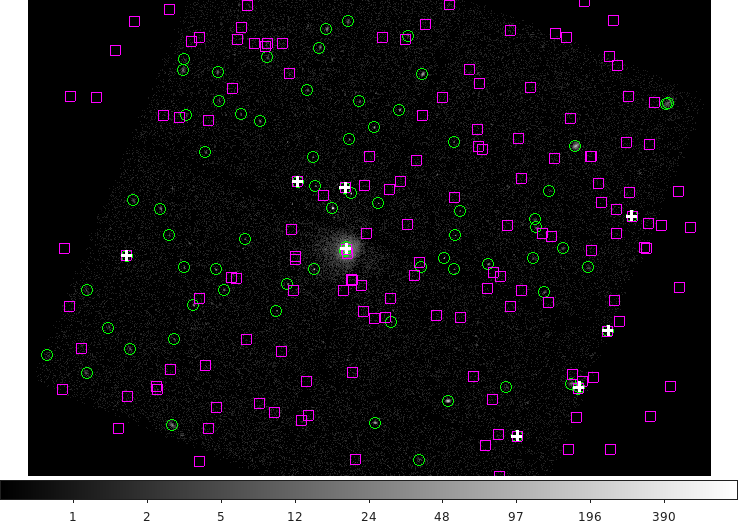
Task: Pick the leftmost green circle region
Action: click(47, 355)
